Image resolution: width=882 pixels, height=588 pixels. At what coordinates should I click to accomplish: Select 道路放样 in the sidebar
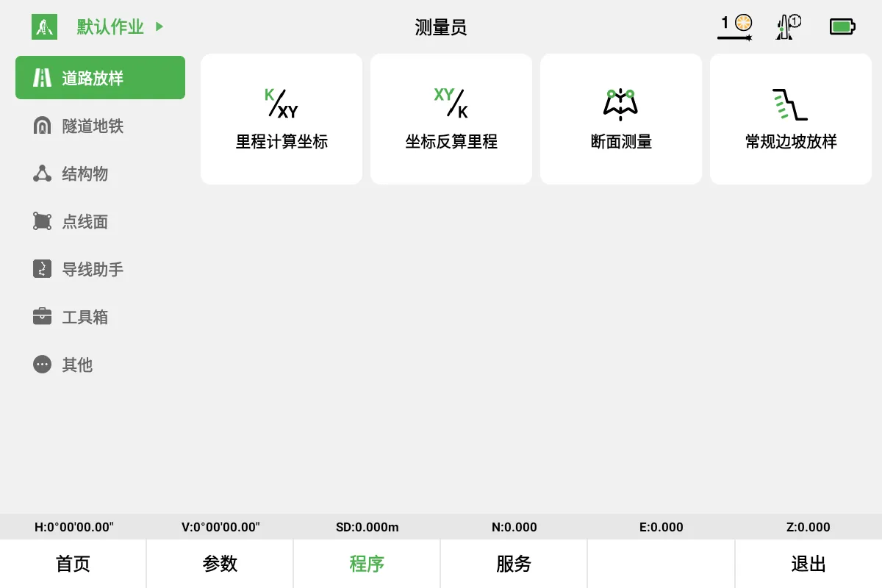pos(100,78)
